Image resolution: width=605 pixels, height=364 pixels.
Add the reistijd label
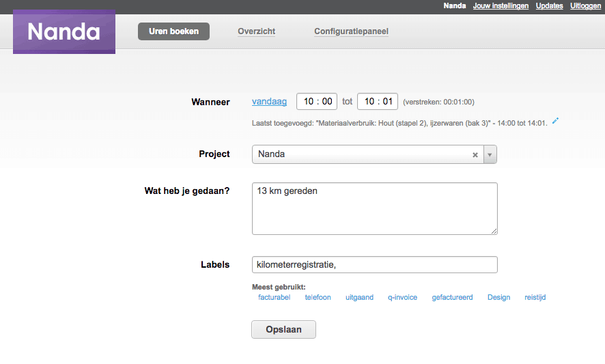[x=535, y=297]
